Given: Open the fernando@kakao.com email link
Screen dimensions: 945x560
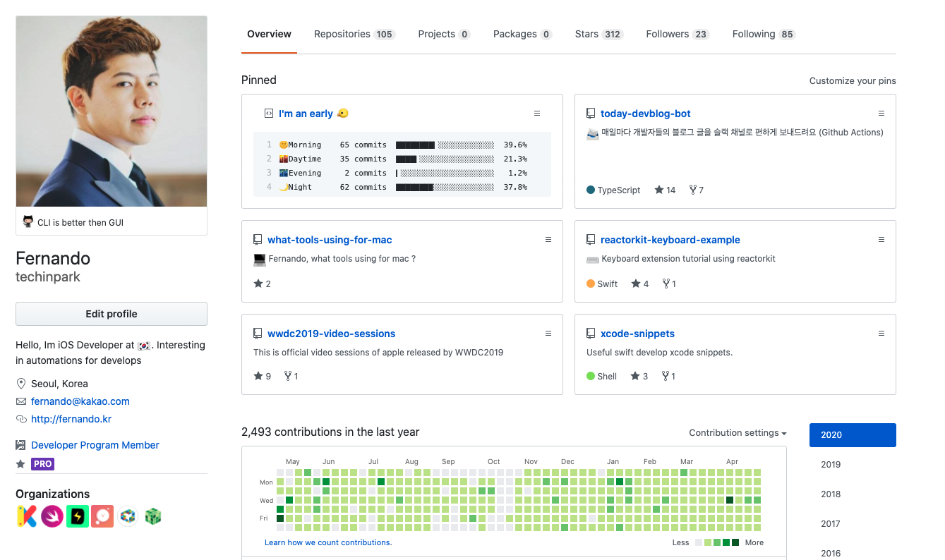Looking at the screenshot, I should [80, 401].
